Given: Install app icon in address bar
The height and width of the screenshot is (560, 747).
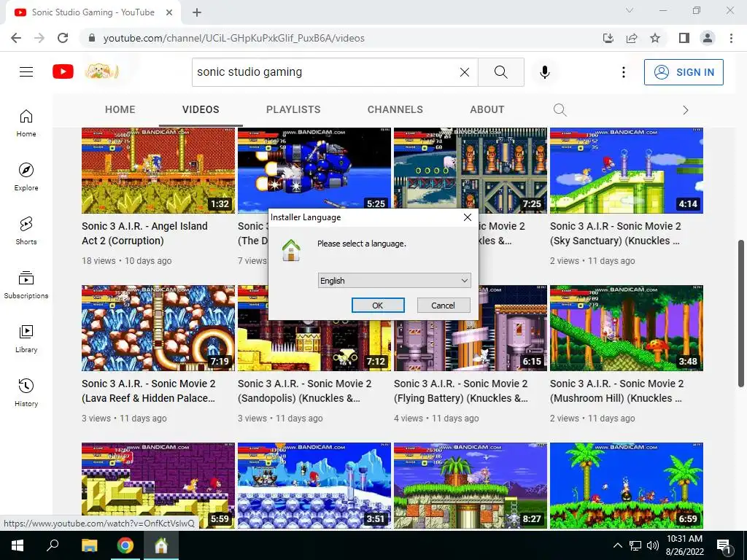Looking at the screenshot, I should [608, 38].
